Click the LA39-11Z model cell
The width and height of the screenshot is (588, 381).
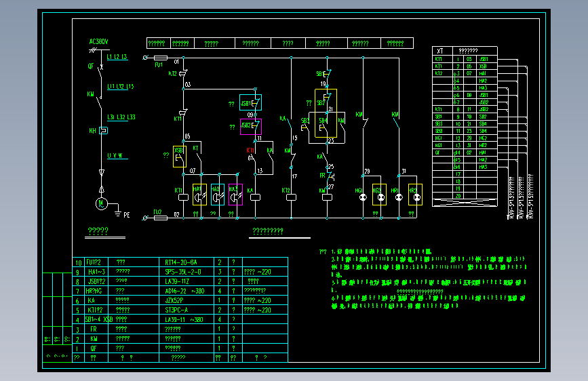[x=187, y=281]
